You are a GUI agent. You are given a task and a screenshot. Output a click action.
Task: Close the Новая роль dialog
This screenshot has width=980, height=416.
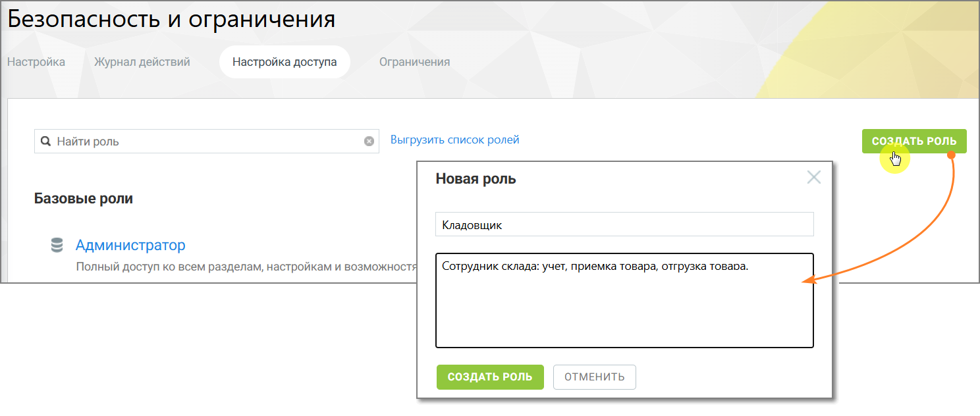tap(814, 177)
